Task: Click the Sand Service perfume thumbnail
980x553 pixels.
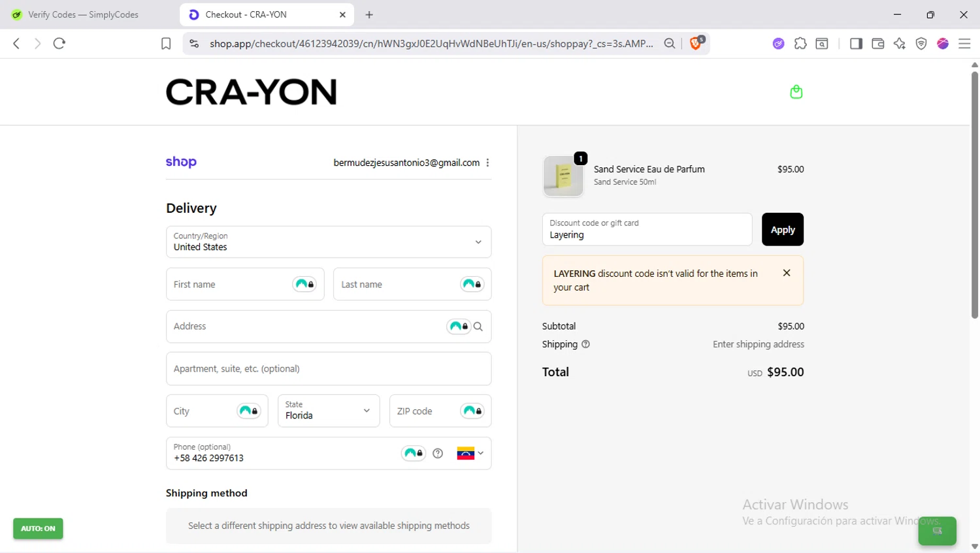Action: coord(563,176)
